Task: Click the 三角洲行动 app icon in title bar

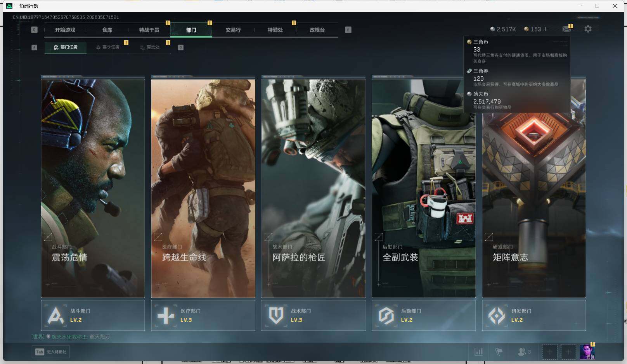Action: pos(9,6)
